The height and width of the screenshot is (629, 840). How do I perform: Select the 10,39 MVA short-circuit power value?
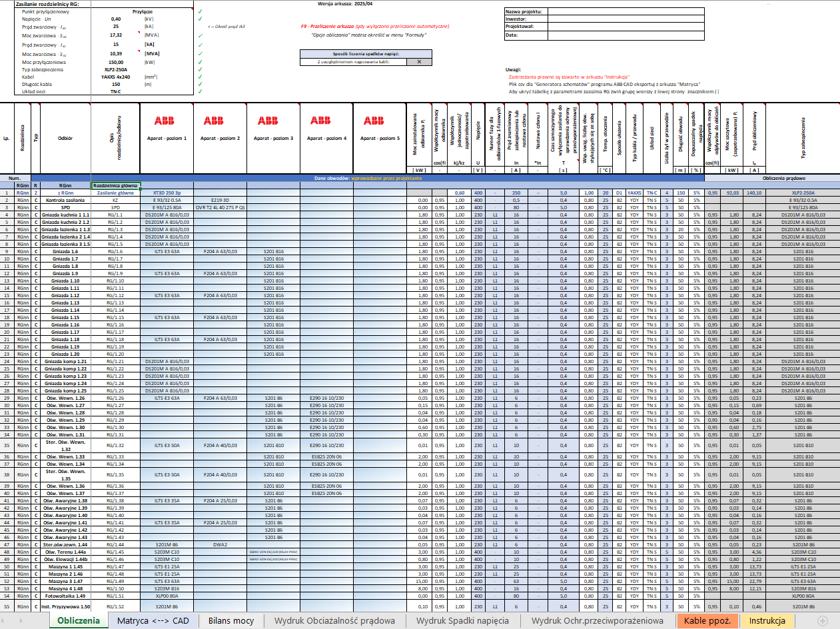pos(116,53)
